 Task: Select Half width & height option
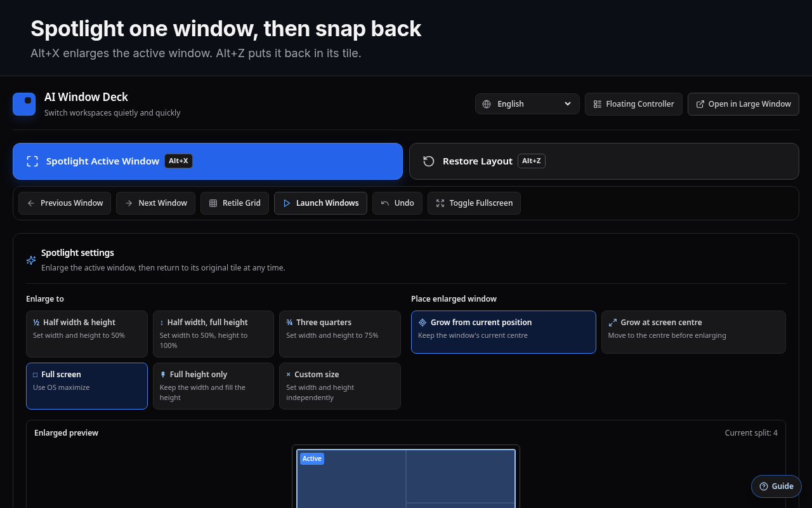pos(87,334)
